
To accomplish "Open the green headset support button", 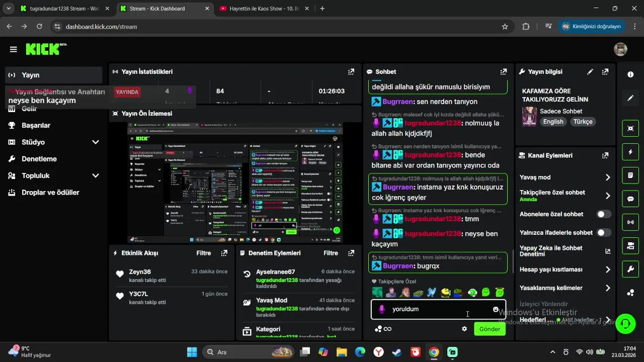I will (625, 323).
